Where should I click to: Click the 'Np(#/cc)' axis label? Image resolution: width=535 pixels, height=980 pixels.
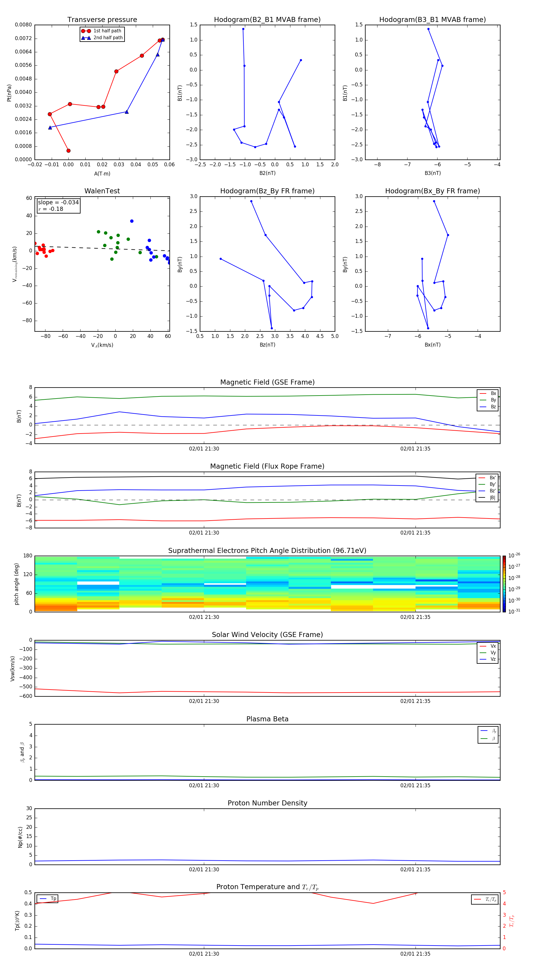pyautogui.click(x=20, y=837)
